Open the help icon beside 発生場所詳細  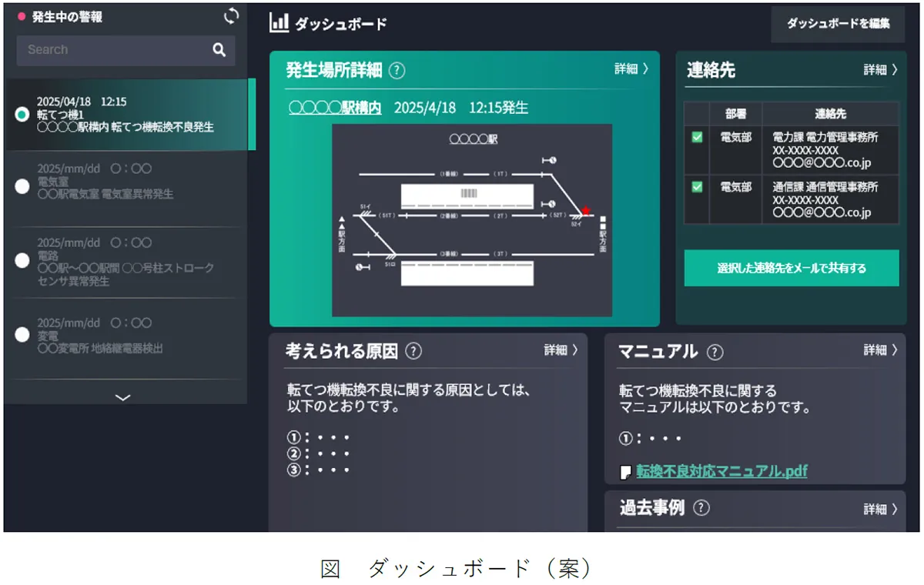[397, 69]
